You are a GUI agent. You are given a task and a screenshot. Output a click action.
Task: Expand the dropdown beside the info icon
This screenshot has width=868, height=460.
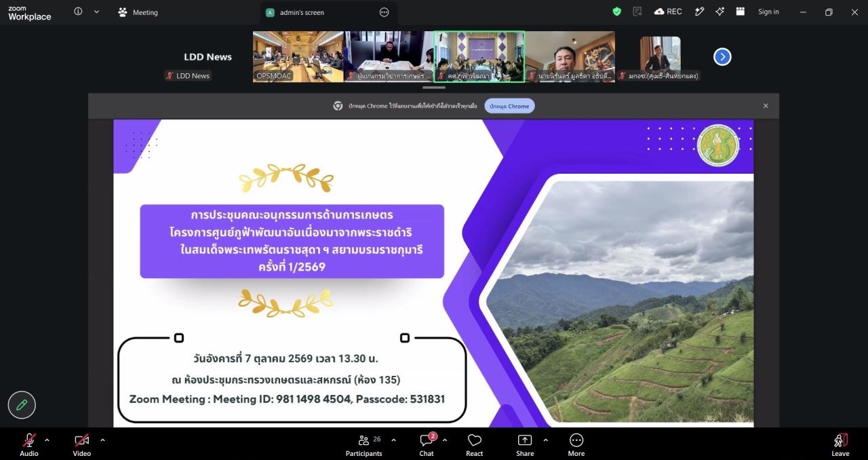point(96,12)
